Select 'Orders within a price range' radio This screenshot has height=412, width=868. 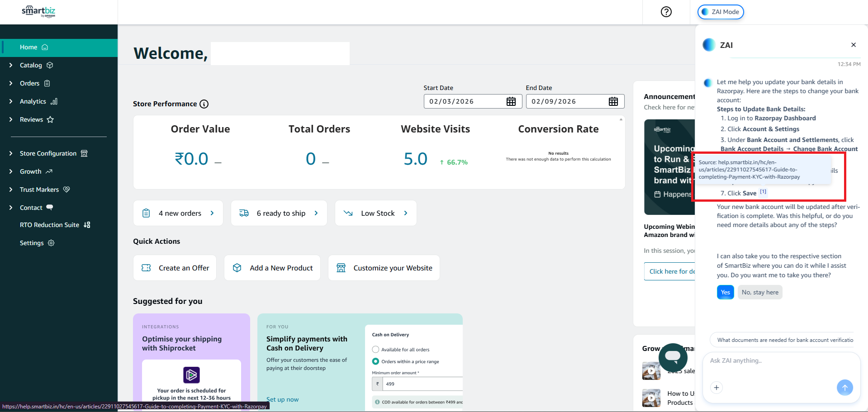coord(375,361)
